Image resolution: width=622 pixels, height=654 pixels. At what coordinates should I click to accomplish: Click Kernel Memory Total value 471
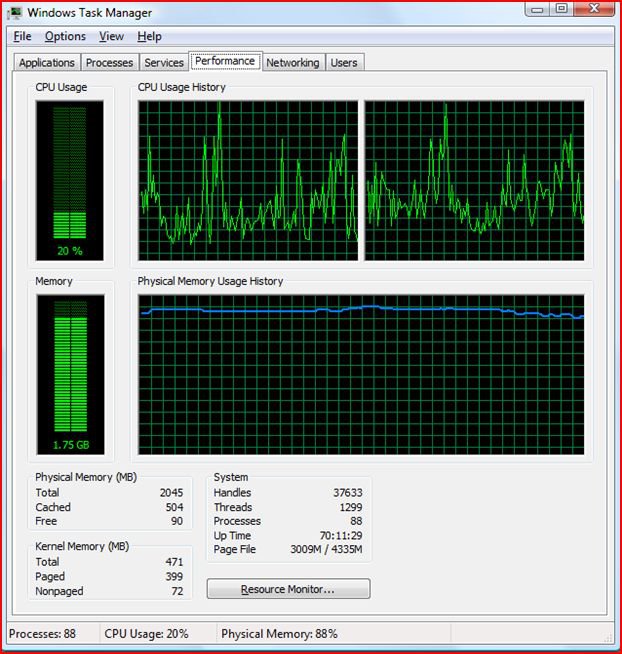coord(174,562)
